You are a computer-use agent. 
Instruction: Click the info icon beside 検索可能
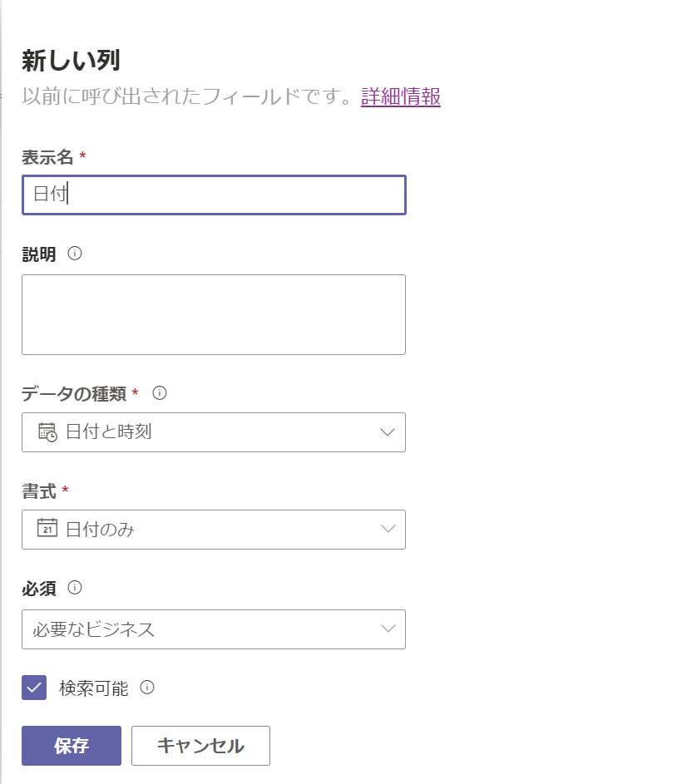coord(147,688)
